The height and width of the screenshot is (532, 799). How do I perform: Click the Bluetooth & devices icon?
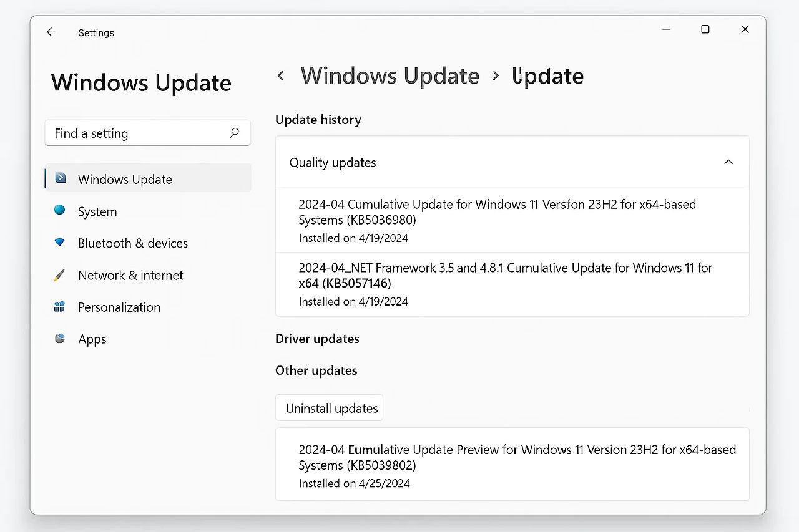click(x=60, y=243)
